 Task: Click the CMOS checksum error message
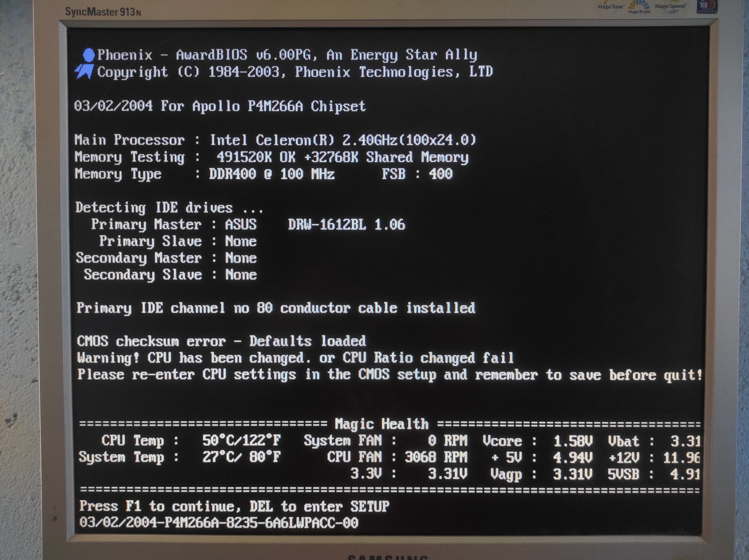[x=221, y=341]
